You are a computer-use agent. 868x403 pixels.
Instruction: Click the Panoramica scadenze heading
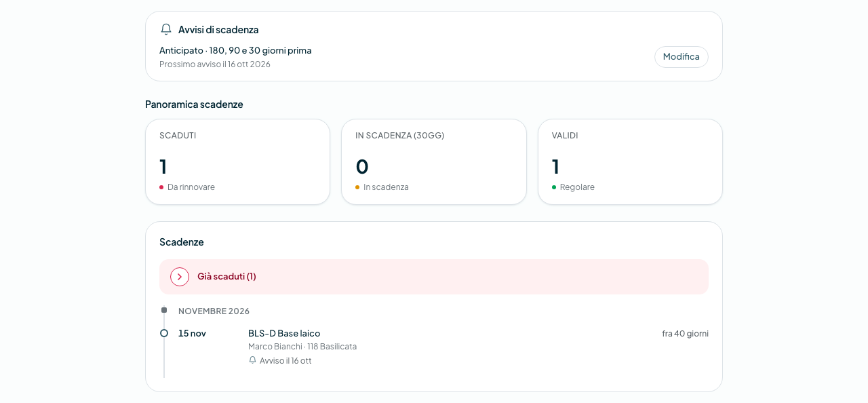[x=194, y=104]
